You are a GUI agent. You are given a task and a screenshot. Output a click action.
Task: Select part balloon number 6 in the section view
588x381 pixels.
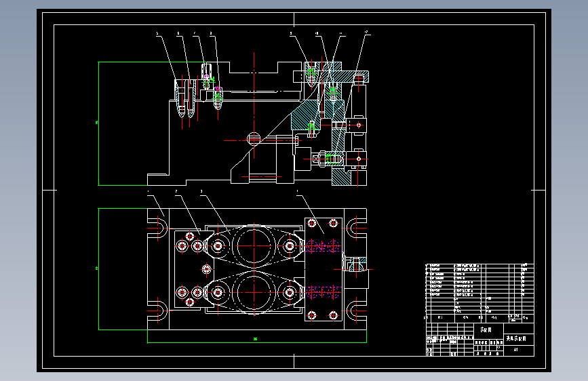pos(178,34)
